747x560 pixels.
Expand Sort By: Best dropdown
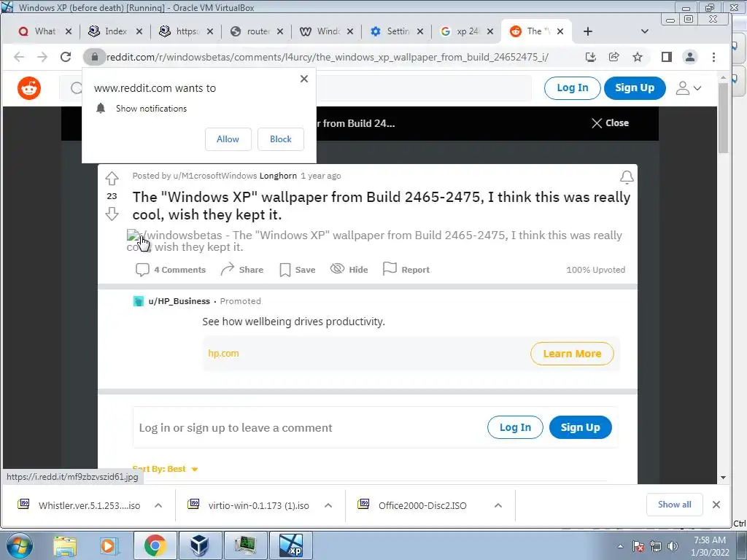tap(165, 469)
